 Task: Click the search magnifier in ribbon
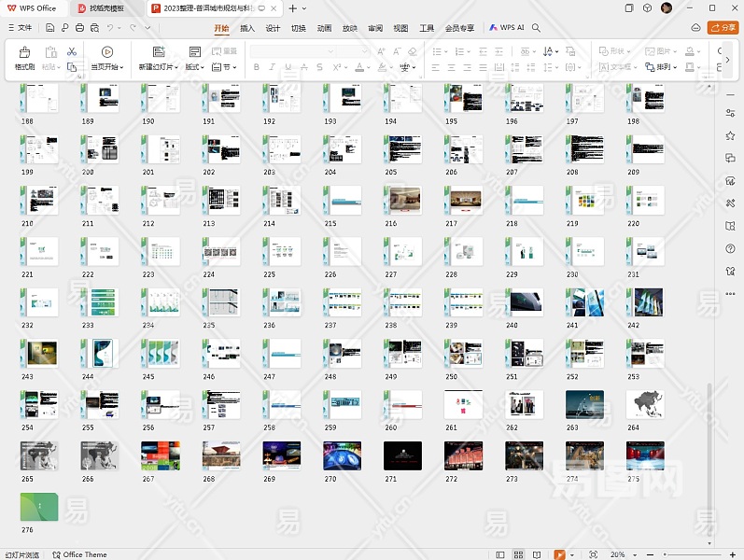537,28
